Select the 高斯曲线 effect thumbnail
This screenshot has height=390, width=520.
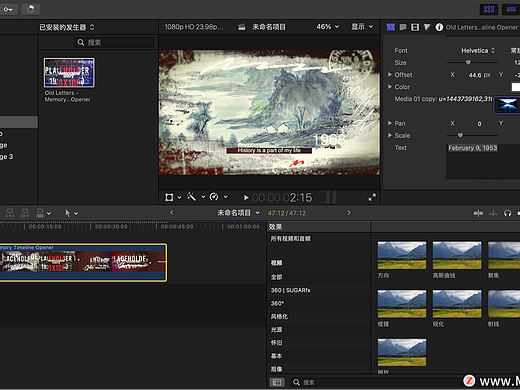[457, 255]
